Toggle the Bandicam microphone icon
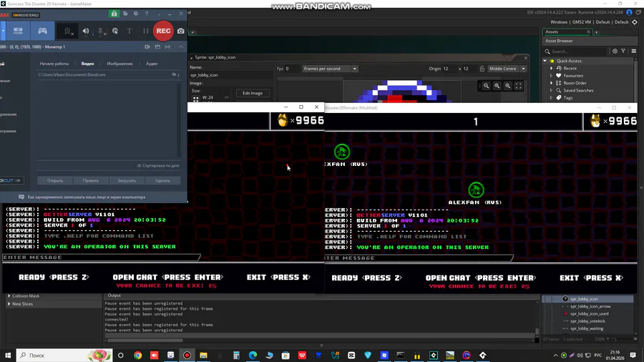The width and height of the screenshot is (644, 362). pyautogui.click(x=101, y=31)
